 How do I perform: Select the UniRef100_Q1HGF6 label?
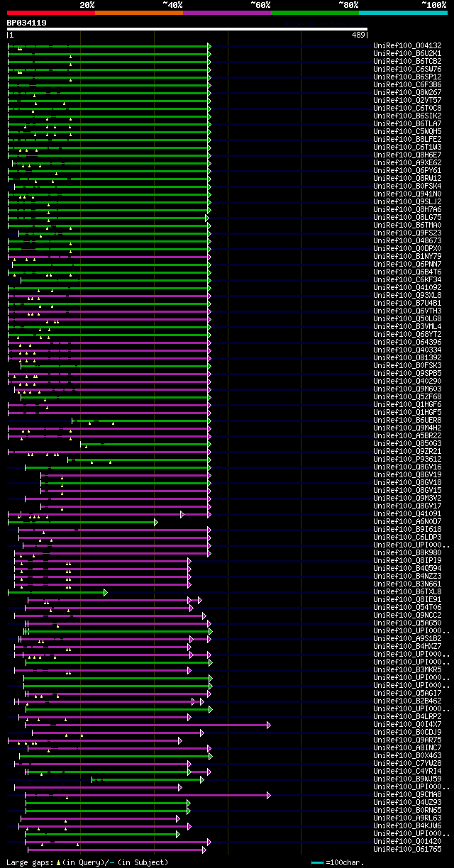(x=407, y=405)
